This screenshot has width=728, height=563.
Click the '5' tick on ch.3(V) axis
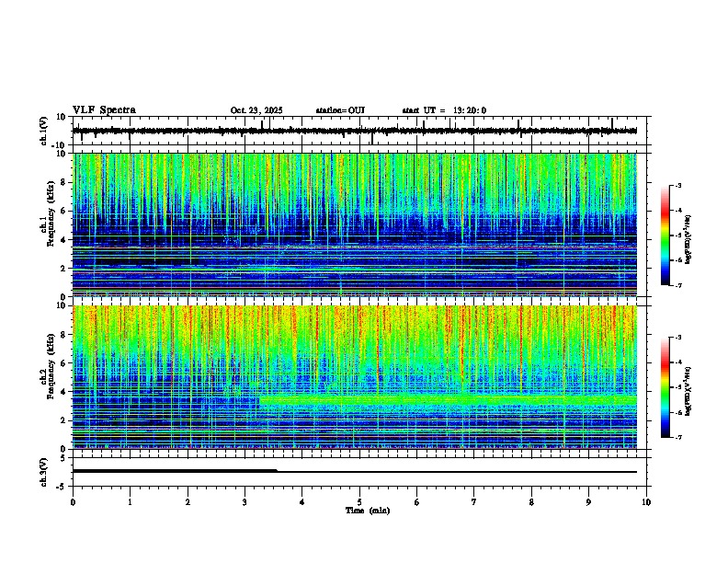tap(63, 458)
